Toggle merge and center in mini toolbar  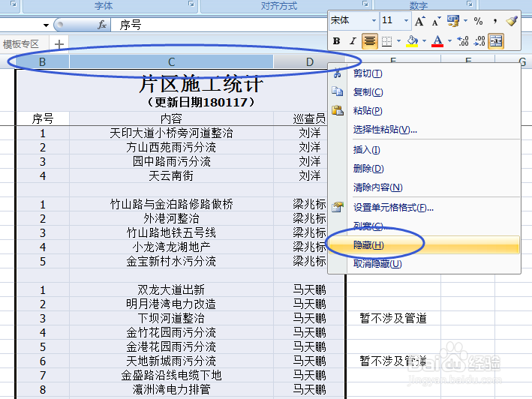(x=496, y=41)
